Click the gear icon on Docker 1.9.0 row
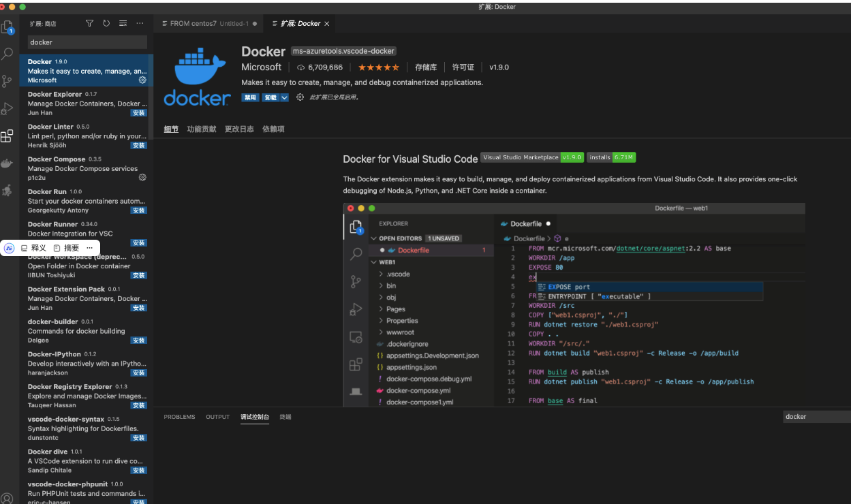This screenshot has width=851, height=504. pos(142,80)
